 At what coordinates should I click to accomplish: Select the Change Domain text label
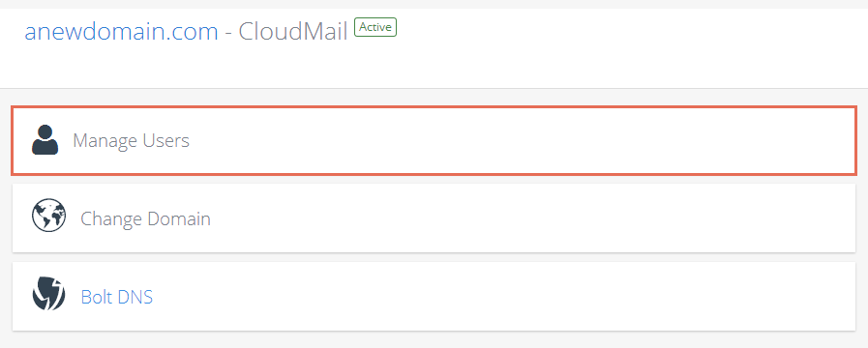click(x=145, y=219)
